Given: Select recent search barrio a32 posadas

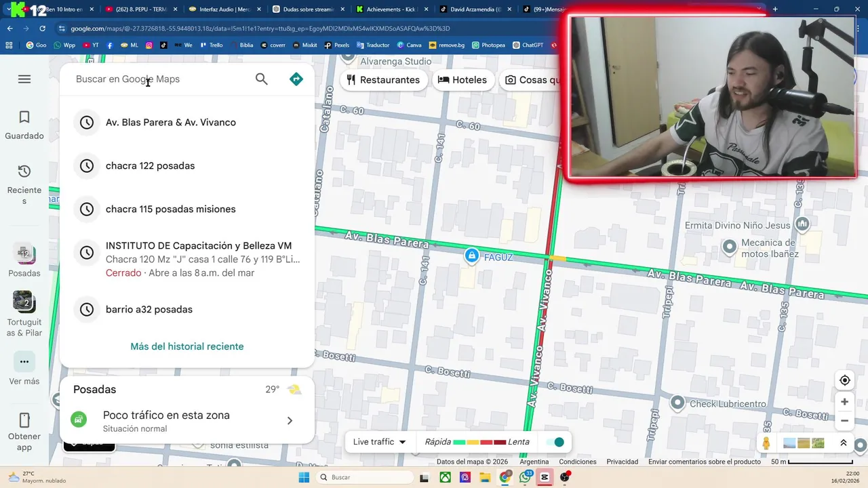Looking at the screenshot, I should 187,310.
